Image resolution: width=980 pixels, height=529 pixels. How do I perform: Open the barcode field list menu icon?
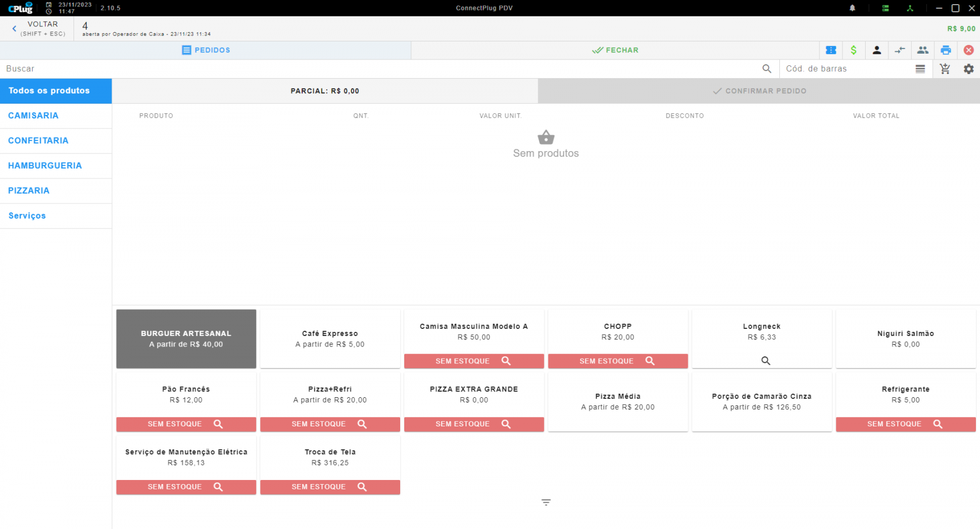coord(920,69)
